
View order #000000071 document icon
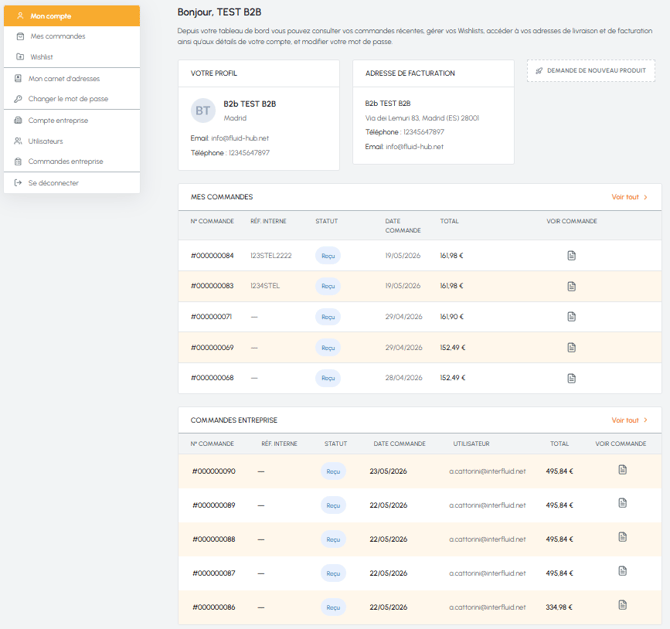click(571, 317)
